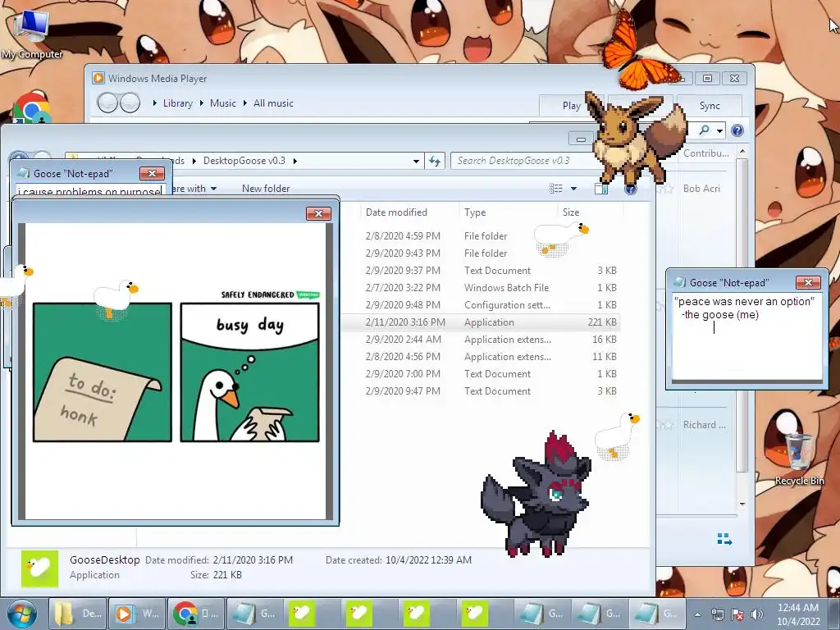Select the Configuration sett... row

coord(481,305)
